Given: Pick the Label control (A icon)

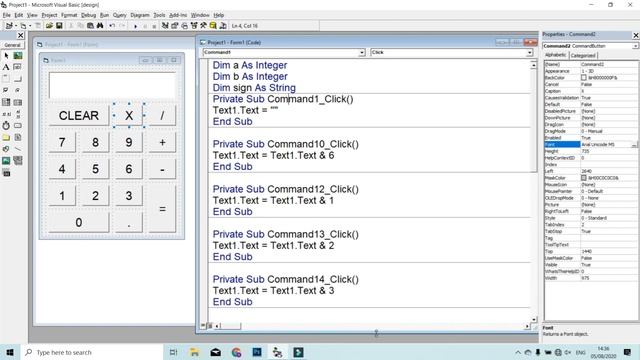Looking at the screenshot, I should coord(6,67).
